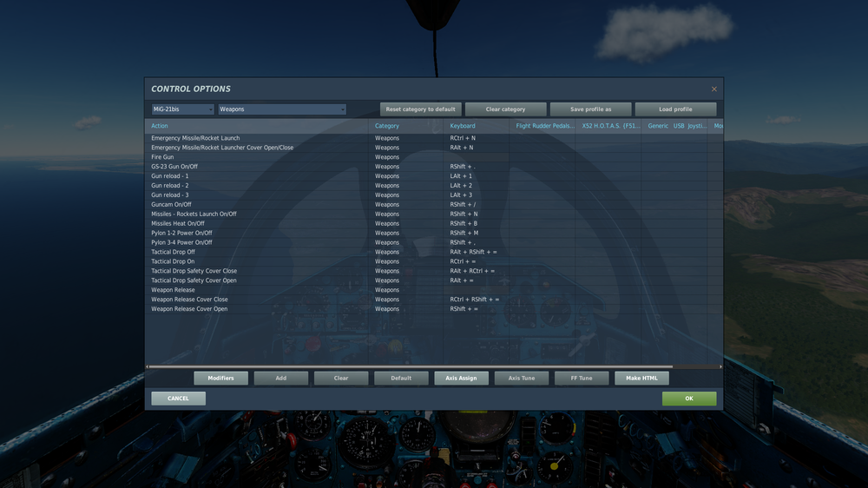Click the right arrow of horizontal scrollbar
The height and width of the screenshot is (488, 868).
coord(720,366)
